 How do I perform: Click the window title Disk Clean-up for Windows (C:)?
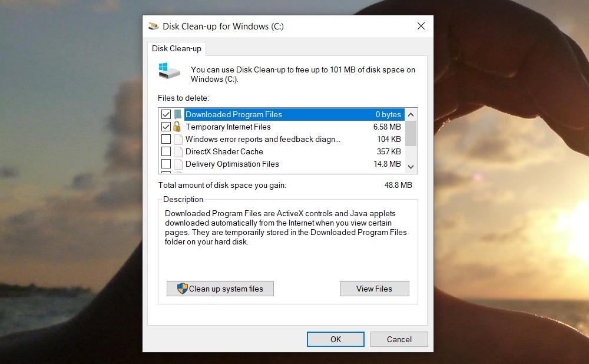click(223, 27)
